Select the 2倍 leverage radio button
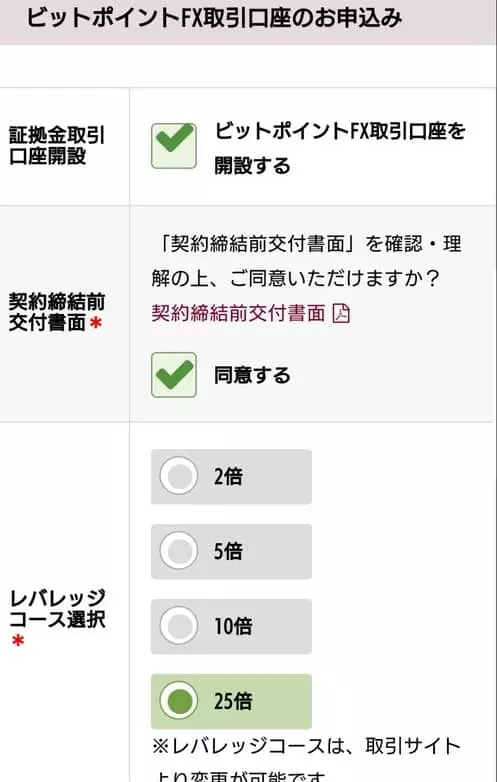 click(x=179, y=477)
